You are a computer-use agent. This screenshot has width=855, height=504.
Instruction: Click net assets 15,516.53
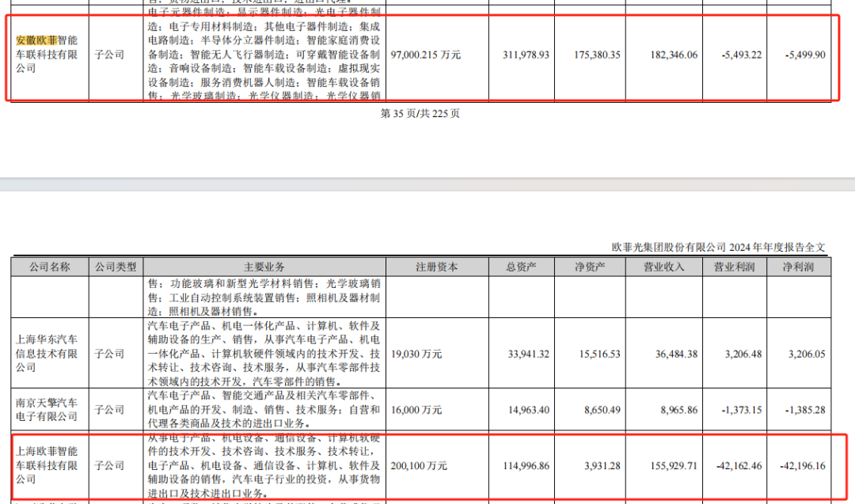pos(600,354)
